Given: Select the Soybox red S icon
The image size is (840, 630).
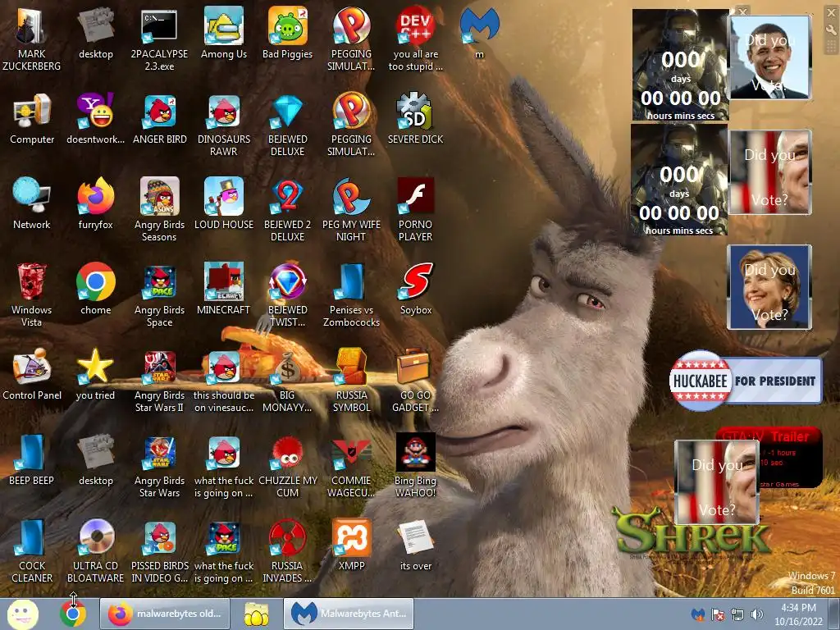Looking at the screenshot, I should click(415, 289).
